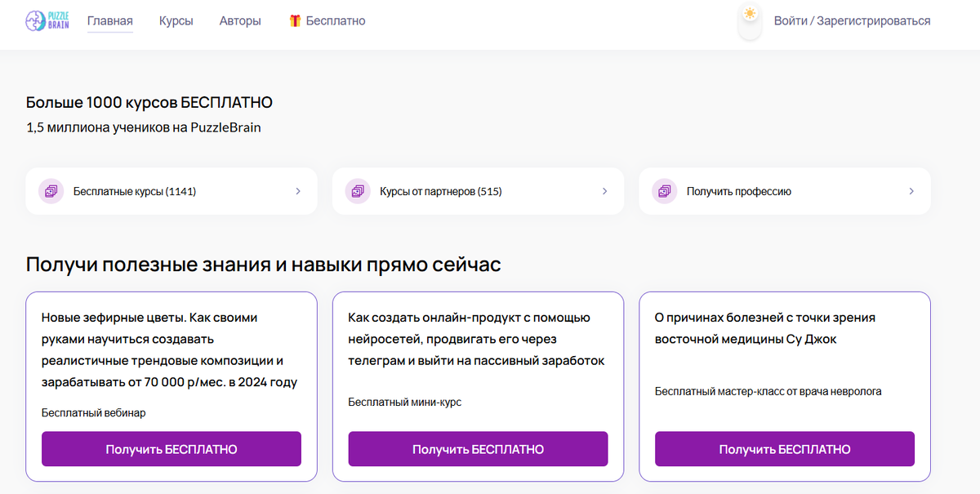Click the Бесплатные курсы stack icon
Image resolution: width=980 pixels, height=494 pixels.
tap(51, 191)
